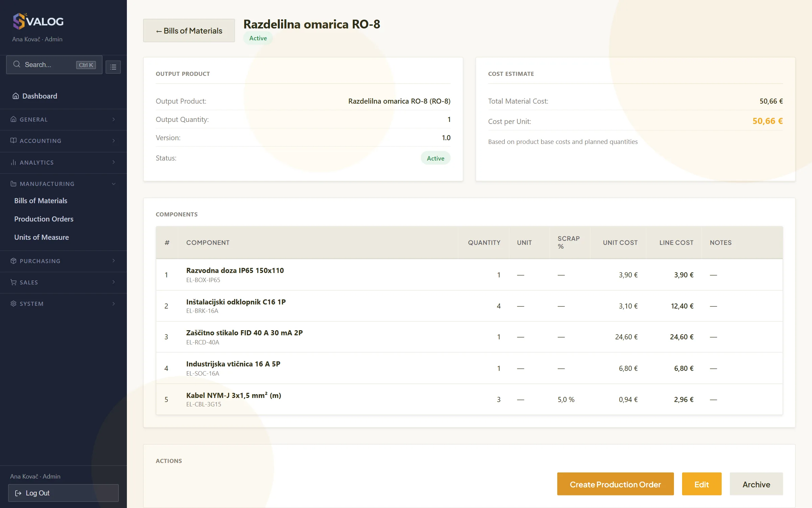Click the Svalog logo icon
812x508 pixels.
[x=19, y=21]
